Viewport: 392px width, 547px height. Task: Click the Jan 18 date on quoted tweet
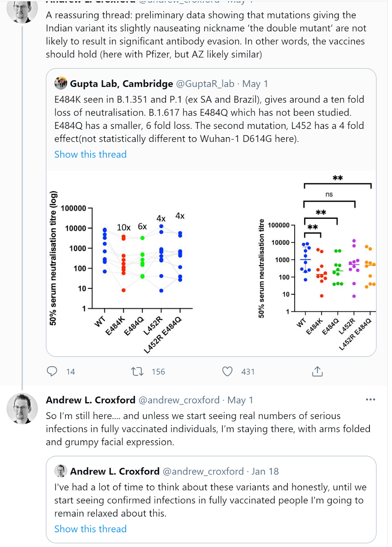tap(265, 471)
